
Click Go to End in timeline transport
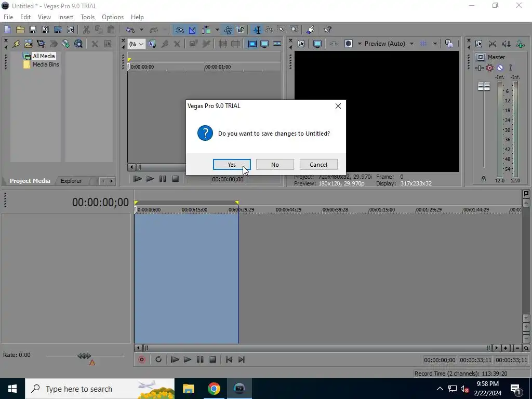pyautogui.click(x=242, y=360)
